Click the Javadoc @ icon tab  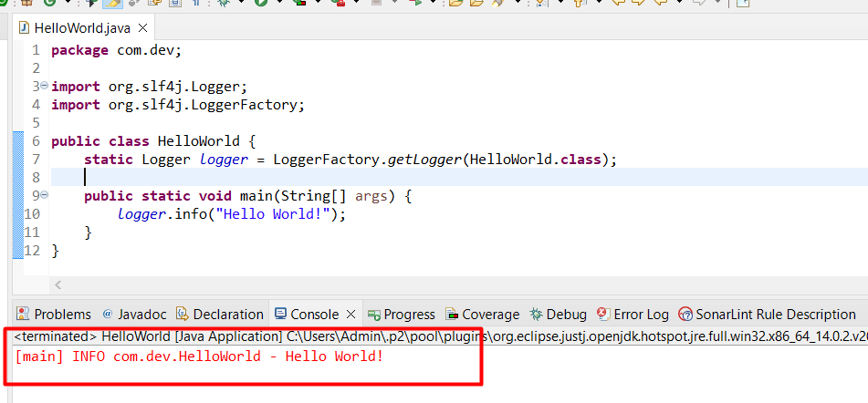coord(108,314)
